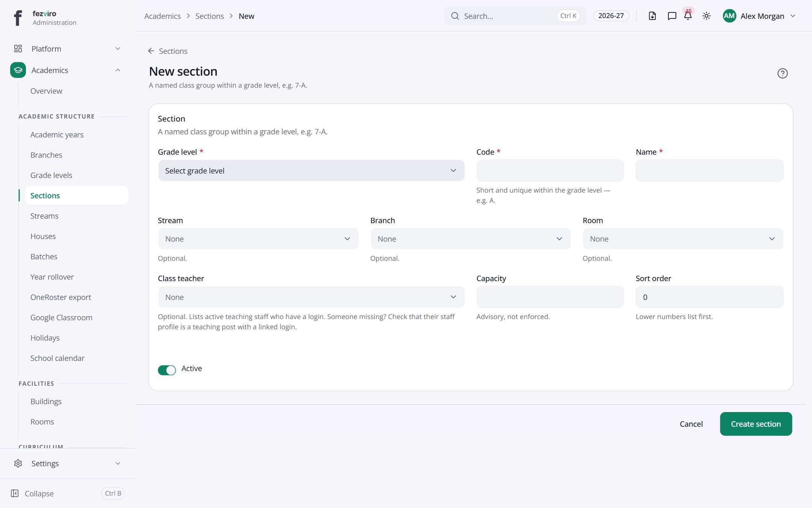Click the back arrow beside Sections

pos(151,51)
